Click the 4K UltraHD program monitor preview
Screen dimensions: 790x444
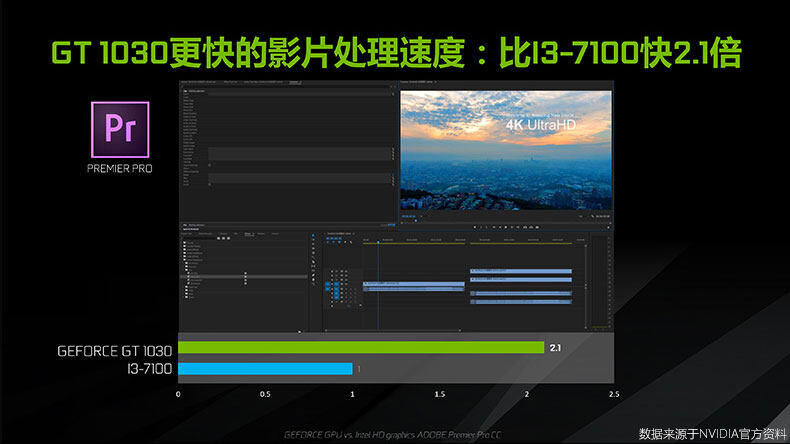click(506, 150)
